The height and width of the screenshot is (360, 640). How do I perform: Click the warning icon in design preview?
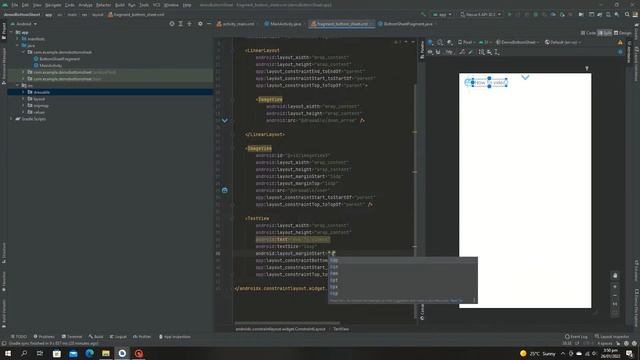click(x=620, y=42)
